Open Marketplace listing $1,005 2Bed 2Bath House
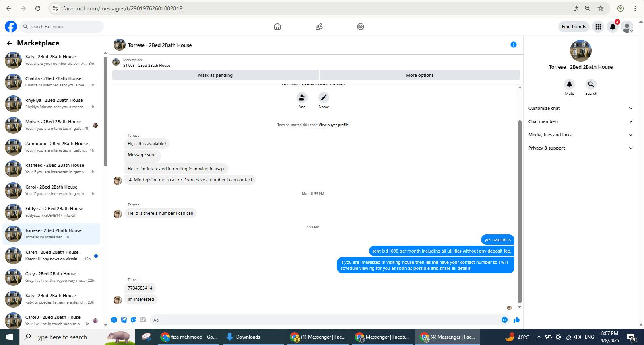 click(147, 65)
